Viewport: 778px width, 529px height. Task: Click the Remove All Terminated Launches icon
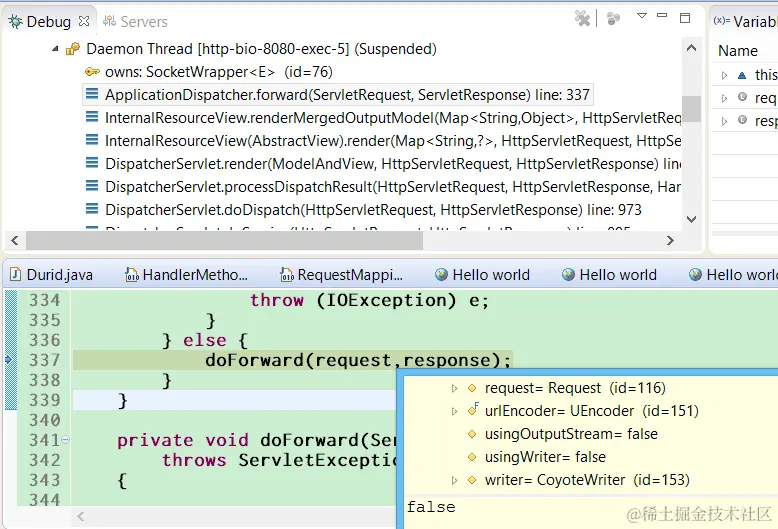coord(583,19)
